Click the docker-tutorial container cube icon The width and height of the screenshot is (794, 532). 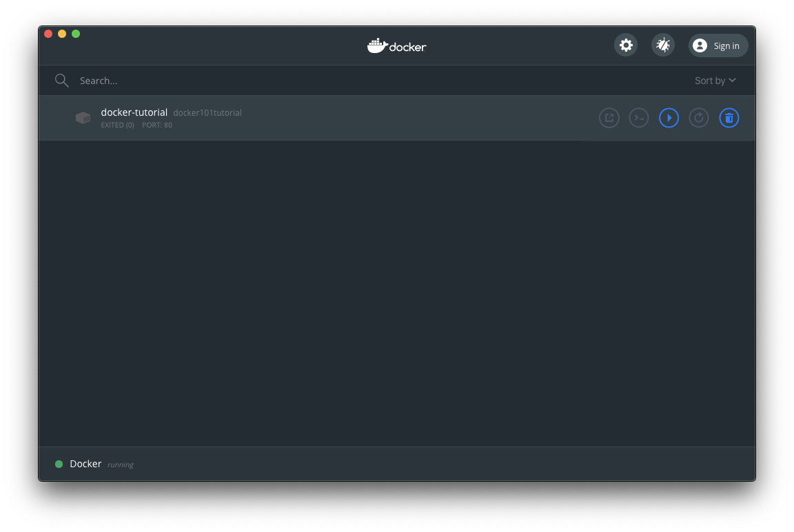(83, 118)
